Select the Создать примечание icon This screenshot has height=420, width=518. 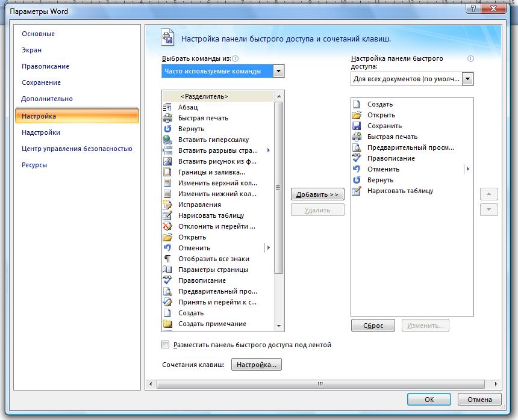pos(167,324)
